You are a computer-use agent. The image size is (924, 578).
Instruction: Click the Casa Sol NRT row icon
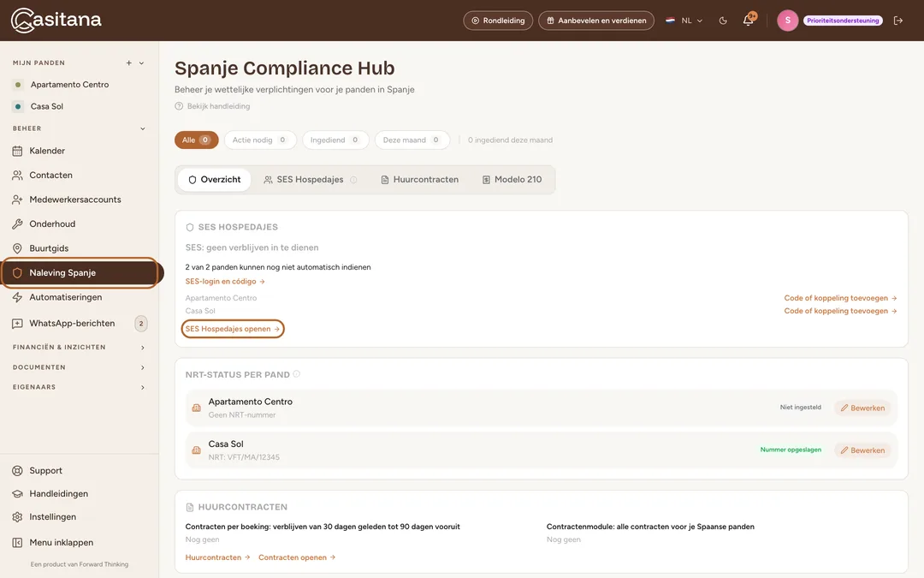196,450
